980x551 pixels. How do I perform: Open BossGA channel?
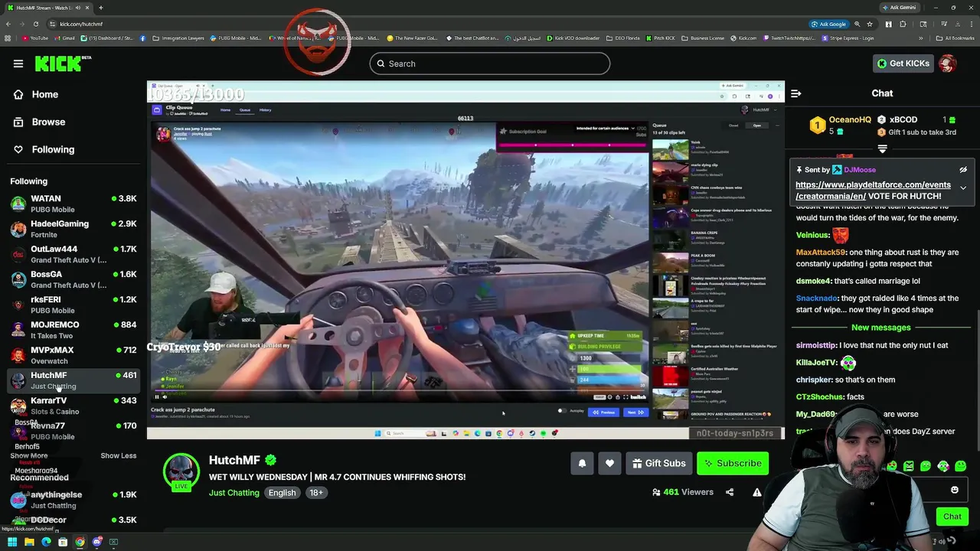[73, 279]
